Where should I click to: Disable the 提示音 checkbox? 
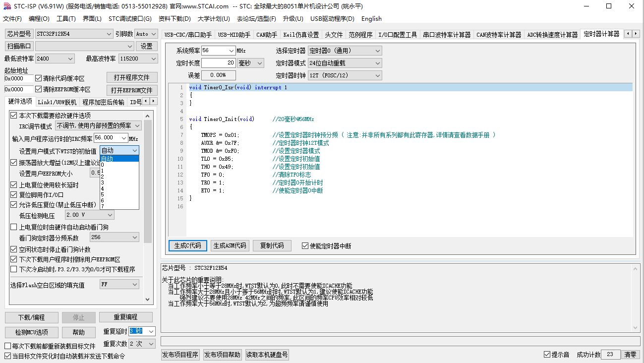(547, 355)
